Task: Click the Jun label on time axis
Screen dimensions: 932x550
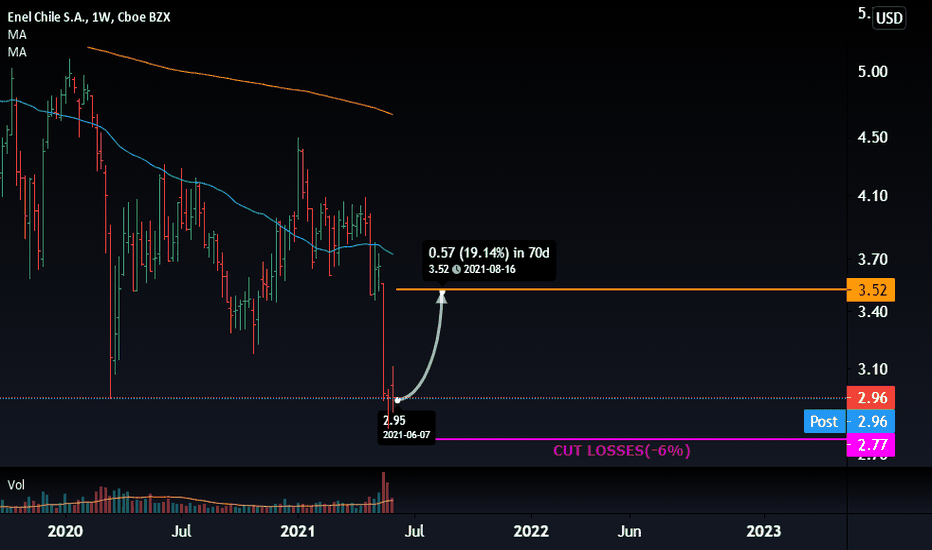Action: pyautogui.click(x=629, y=531)
